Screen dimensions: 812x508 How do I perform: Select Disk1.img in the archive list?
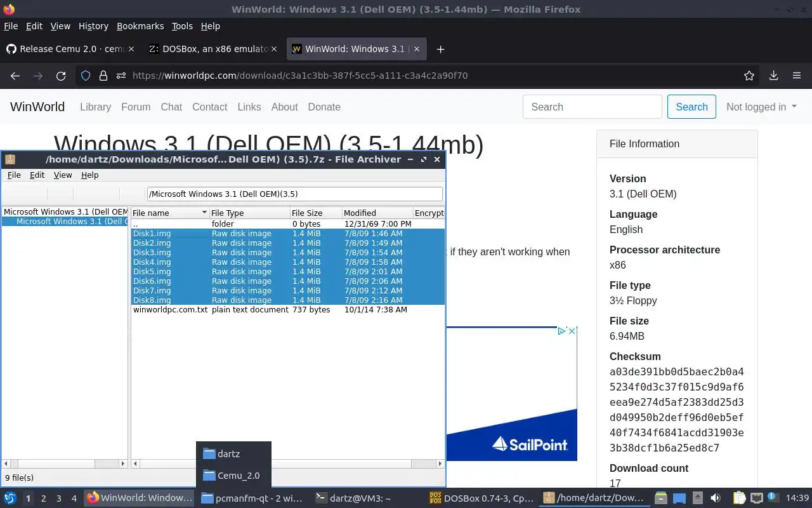288,234
